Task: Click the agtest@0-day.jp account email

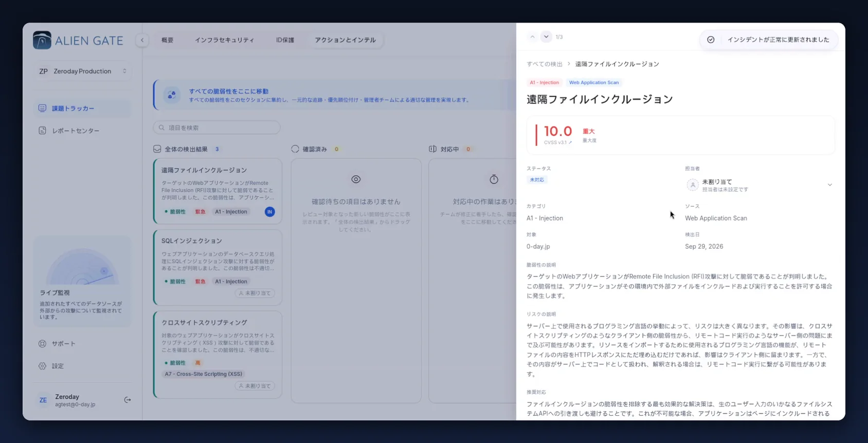Action: (x=75, y=404)
